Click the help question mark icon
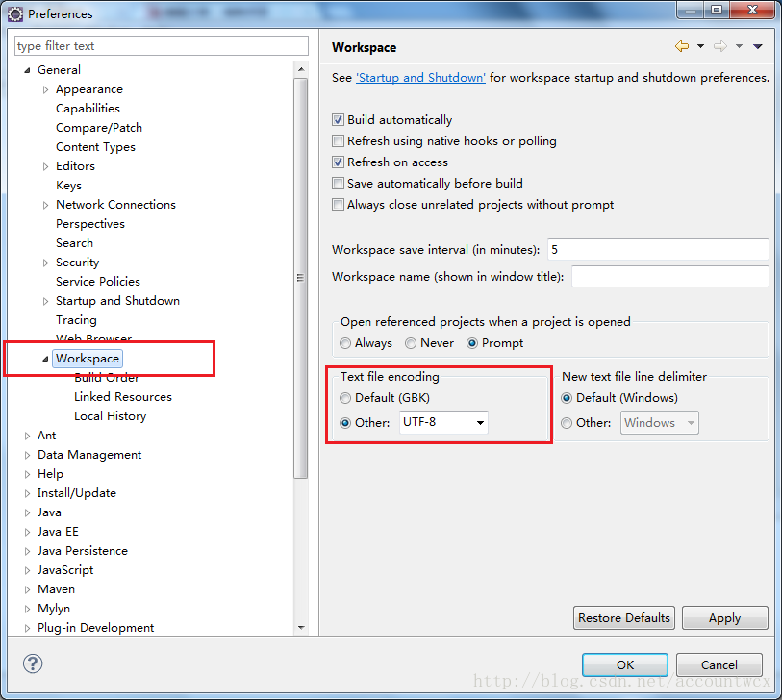The image size is (782, 700). 33,663
